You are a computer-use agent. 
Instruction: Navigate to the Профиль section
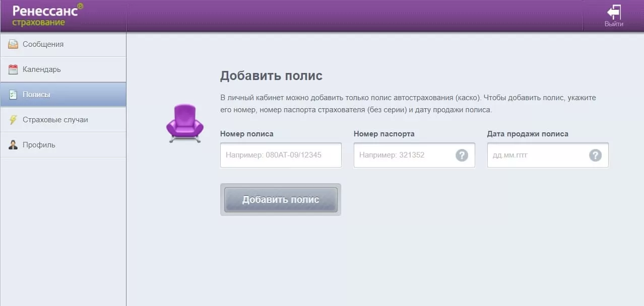39,145
